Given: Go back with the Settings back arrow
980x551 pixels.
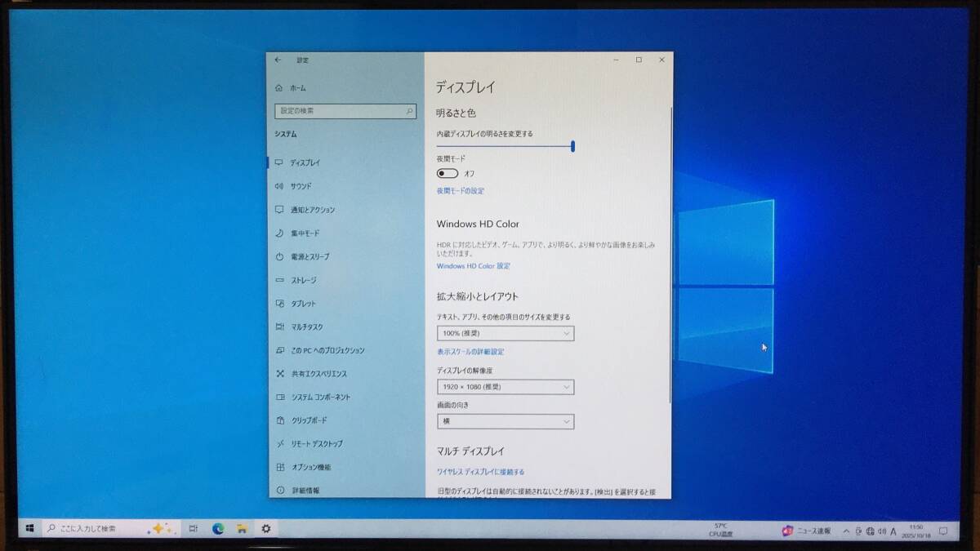Looking at the screenshot, I should point(278,60).
